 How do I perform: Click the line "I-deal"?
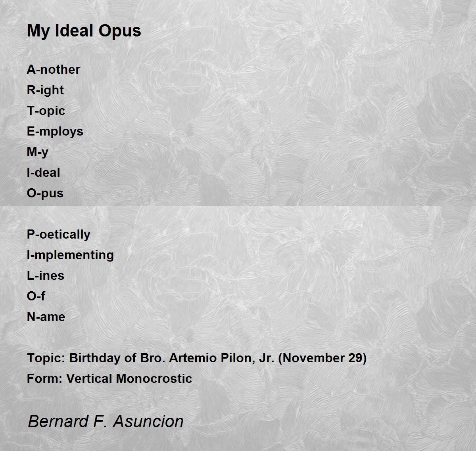(43, 173)
